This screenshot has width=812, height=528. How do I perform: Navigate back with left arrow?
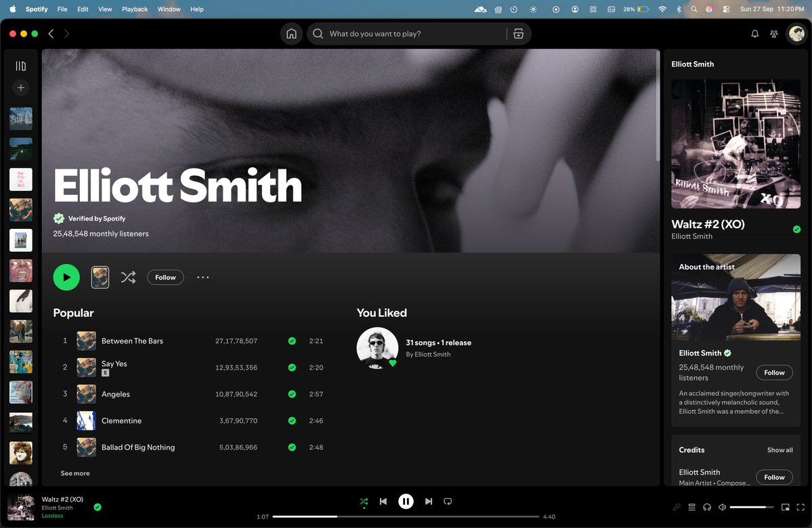click(51, 34)
